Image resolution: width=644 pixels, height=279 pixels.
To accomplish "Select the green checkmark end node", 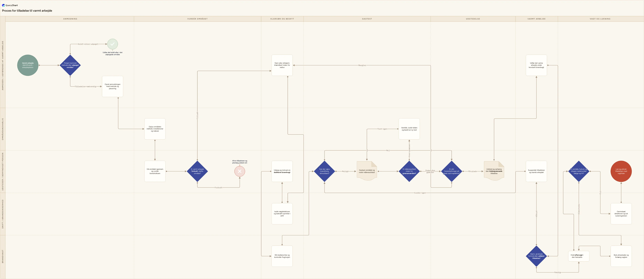I will click(x=113, y=44).
